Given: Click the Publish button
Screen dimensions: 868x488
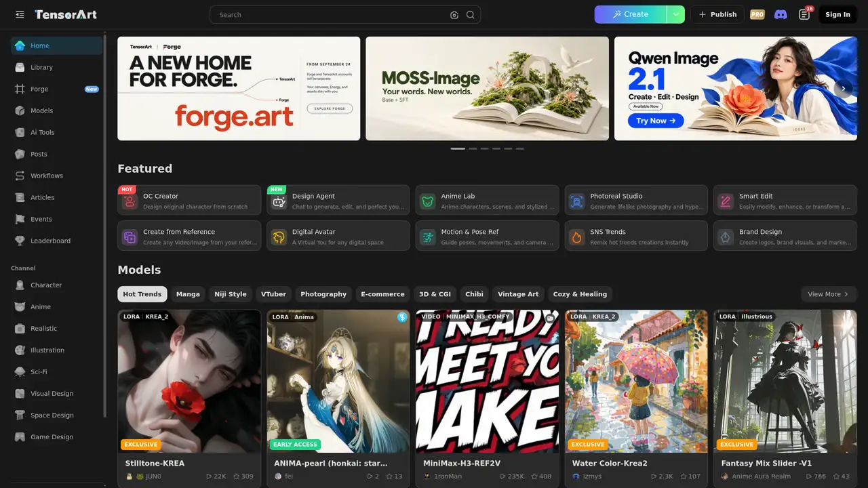Looking at the screenshot, I should coord(717,14).
